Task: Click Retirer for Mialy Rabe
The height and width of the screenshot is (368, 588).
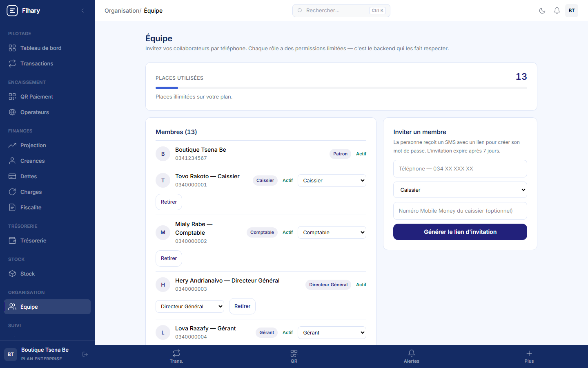Action: coord(169,258)
